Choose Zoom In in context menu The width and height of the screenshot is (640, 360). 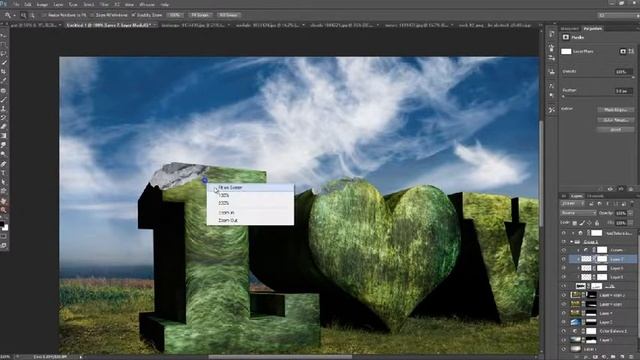pyautogui.click(x=250, y=213)
